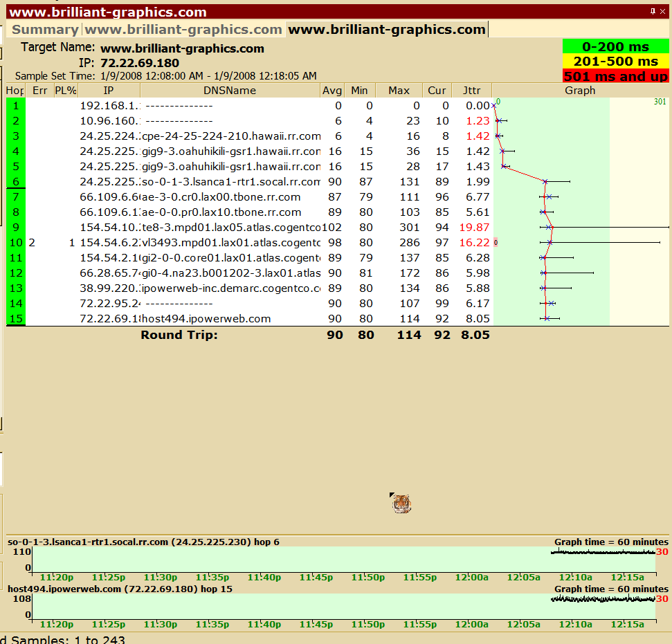This screenshot has height=644, width=672.
Task: Click the DNSName column header
Action: [230, 91]
